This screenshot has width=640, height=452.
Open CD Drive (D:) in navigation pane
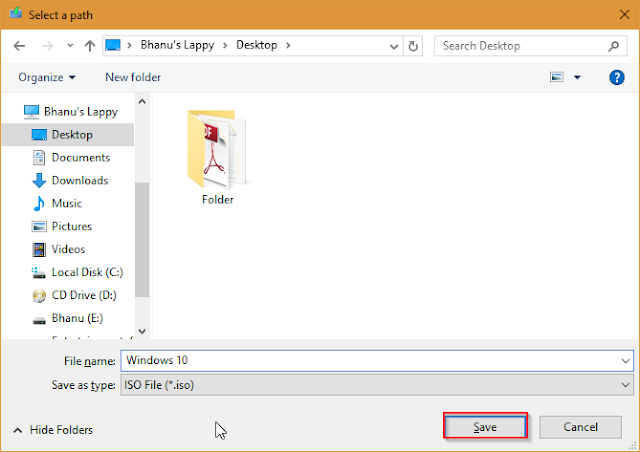click(84, 295)
